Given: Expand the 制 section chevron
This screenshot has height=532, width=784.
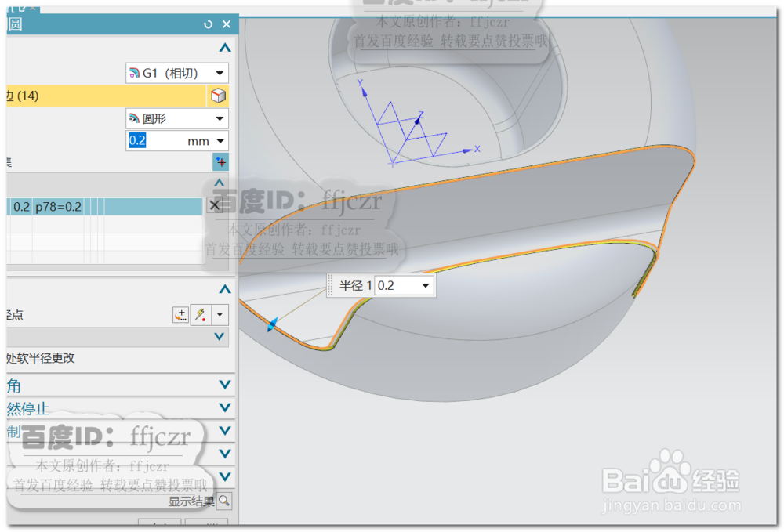Looking at the screenshot, I should click(225, 431).
